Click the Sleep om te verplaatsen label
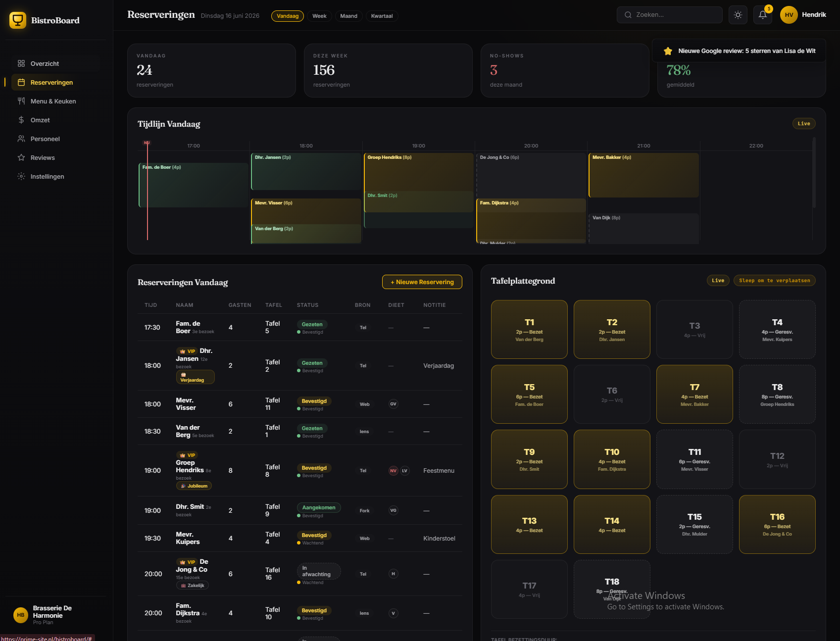Image resolution: width=840 pixels, height=641 pixels. pyautogui.click(x=774, y=281)
